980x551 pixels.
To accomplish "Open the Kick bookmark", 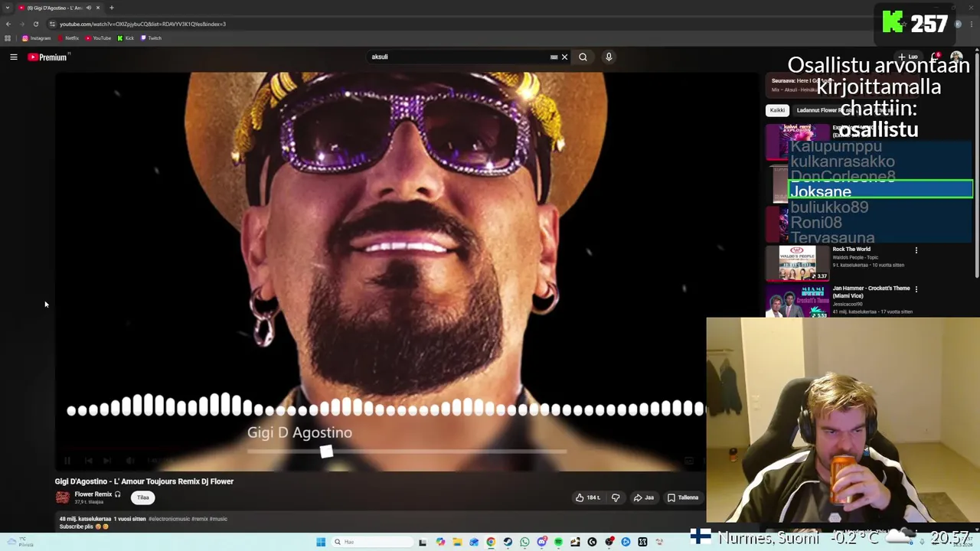I will (126, 38).
